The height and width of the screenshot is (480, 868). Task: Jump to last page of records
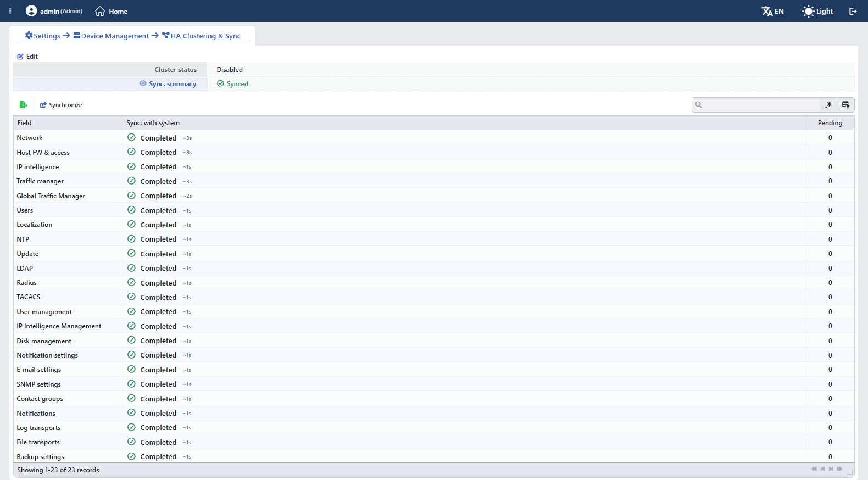pos(839,469)
